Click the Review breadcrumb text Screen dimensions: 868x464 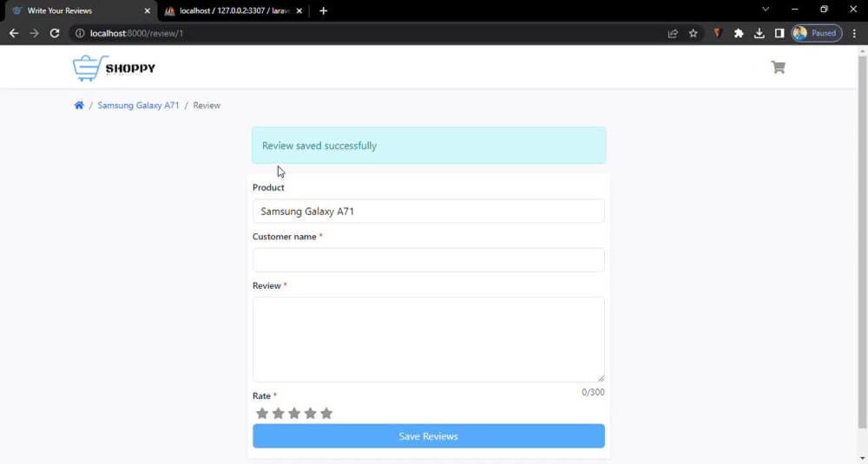click(207, 105)
